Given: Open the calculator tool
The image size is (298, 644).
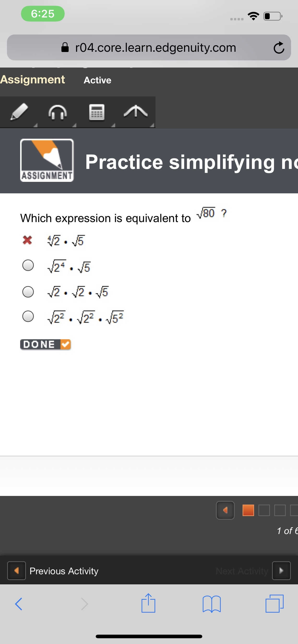Looking at the screenshot, I should 97,112.
